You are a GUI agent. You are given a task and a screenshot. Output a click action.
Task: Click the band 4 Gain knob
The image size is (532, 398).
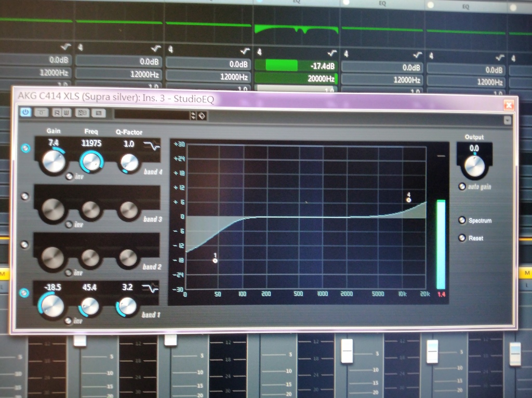coord(54,161)
